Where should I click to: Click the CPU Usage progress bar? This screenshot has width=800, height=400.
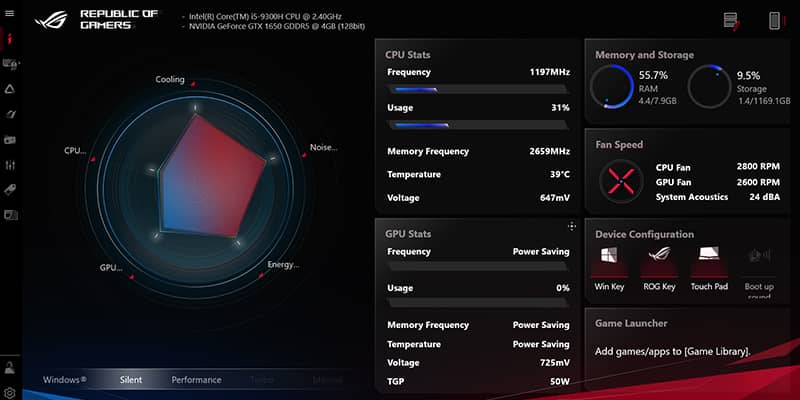(x=477, y=125)
